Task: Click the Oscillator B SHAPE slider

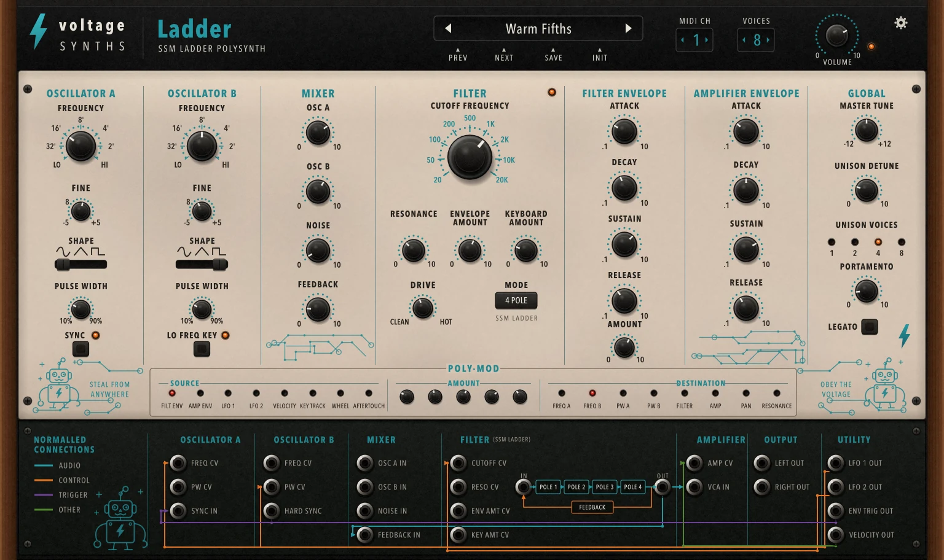Action: [x=202, y=265]
